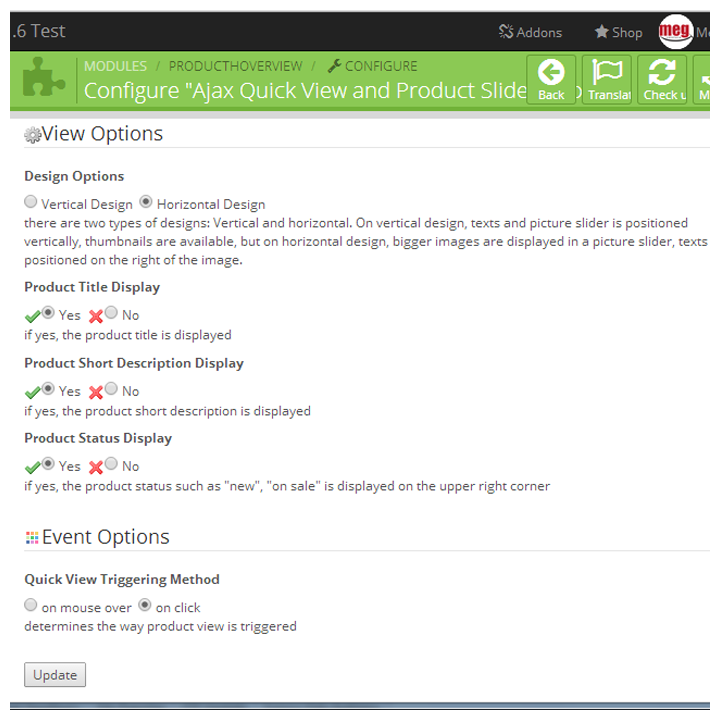This screenshot has height=720, width=720.
Task: Open PRODUCTHOVERVIEW breadcrumb link
Action: [236, 66]
